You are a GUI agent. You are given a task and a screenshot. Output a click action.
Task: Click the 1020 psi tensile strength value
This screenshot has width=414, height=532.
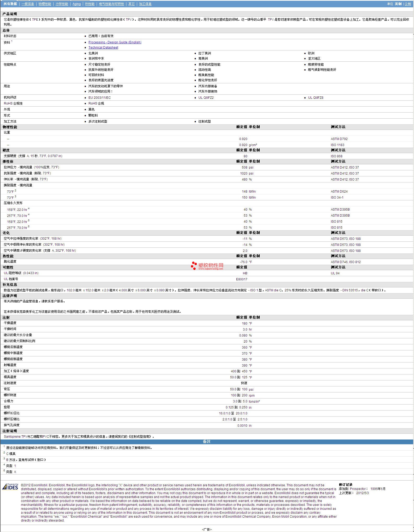click(x=247, y=174)
